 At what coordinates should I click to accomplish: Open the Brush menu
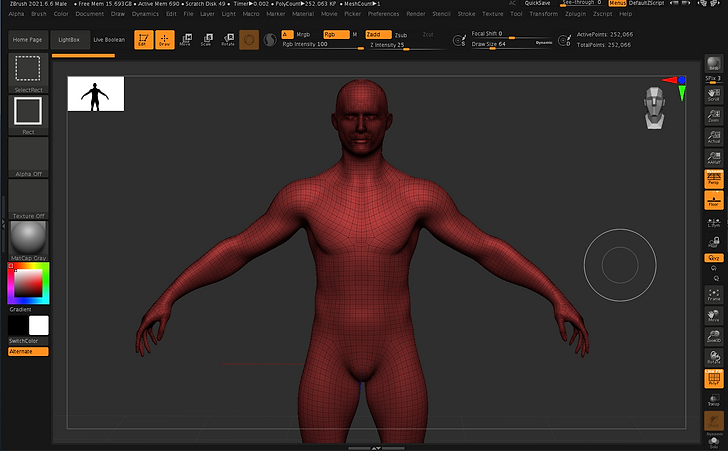[x=39, y=14]
